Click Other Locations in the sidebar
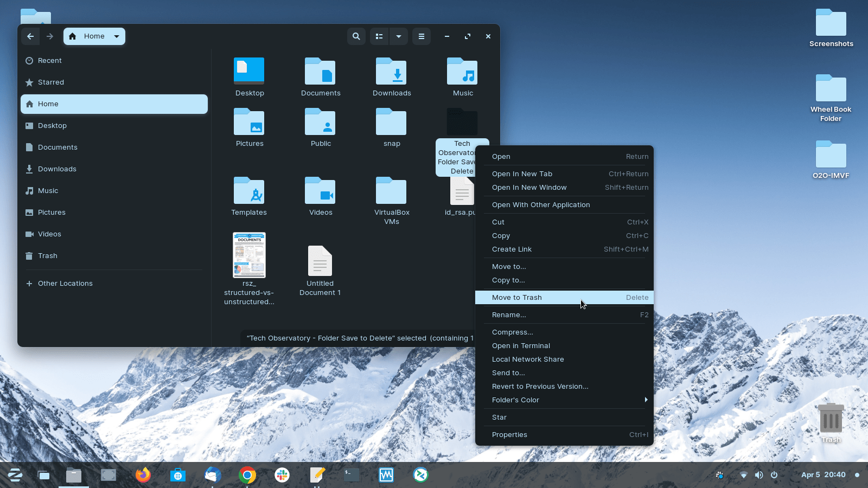868x488 pixels. pyautogui.click(x=65, y=283)
